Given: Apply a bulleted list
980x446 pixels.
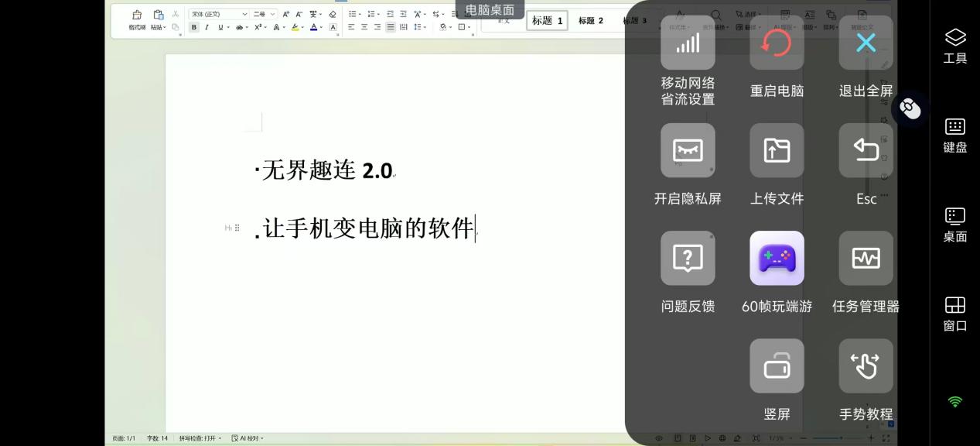Looking at the screenshot, I should pos(352,14).
